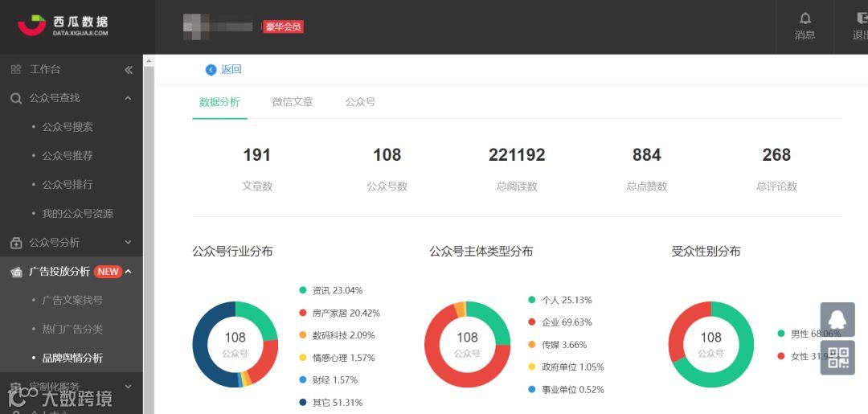Image resolution: width=868 pixels, height=414 pixels.
Task: Click the 广告投放分析 icon
Action: pos(17,271)
